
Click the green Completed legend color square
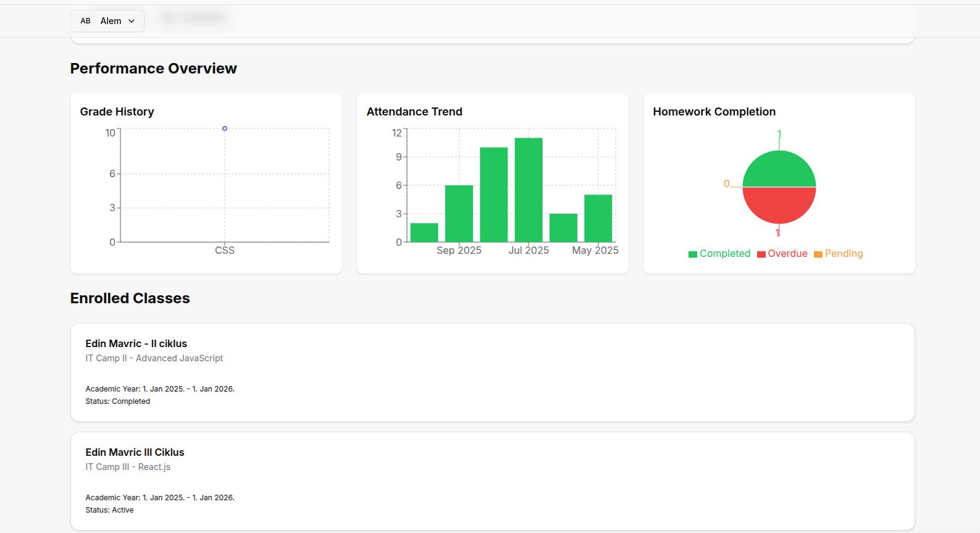(693, 254)
